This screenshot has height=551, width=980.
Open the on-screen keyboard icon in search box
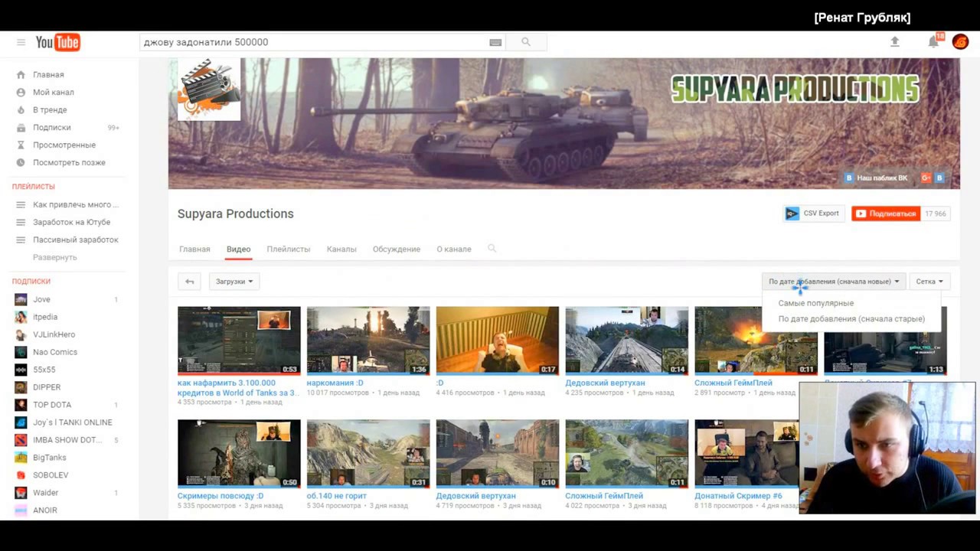coord(495,42)
